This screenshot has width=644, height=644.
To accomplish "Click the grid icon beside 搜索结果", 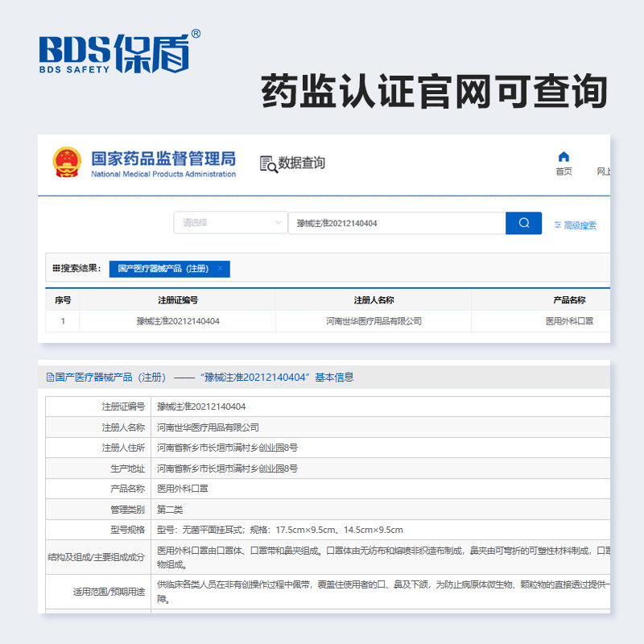I will [56, 269].
